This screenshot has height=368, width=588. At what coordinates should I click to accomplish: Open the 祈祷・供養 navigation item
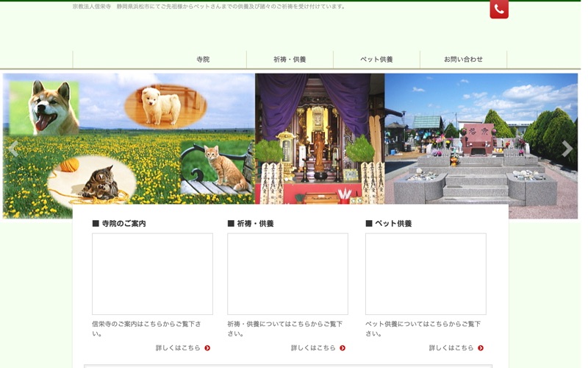290,60
